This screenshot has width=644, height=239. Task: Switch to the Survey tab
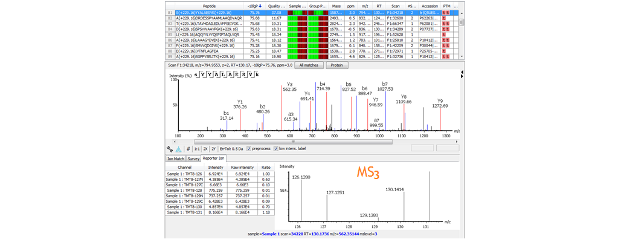pyautogui.click(x=193, y=159)
